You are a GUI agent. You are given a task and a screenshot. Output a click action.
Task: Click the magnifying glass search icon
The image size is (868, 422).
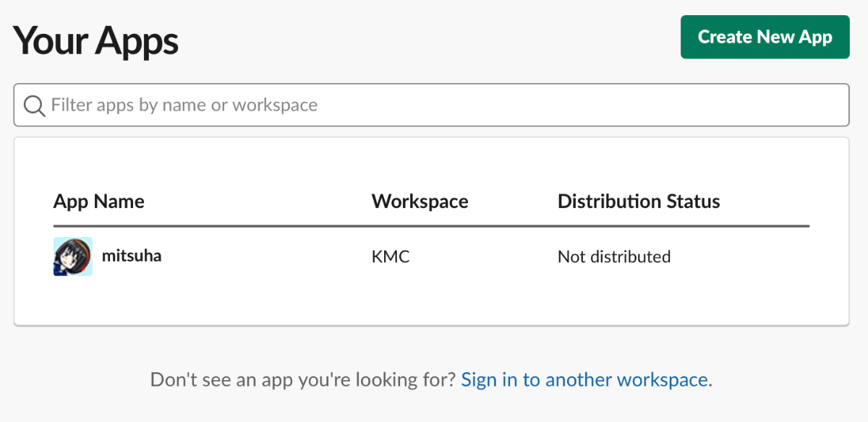pos(35,105)
